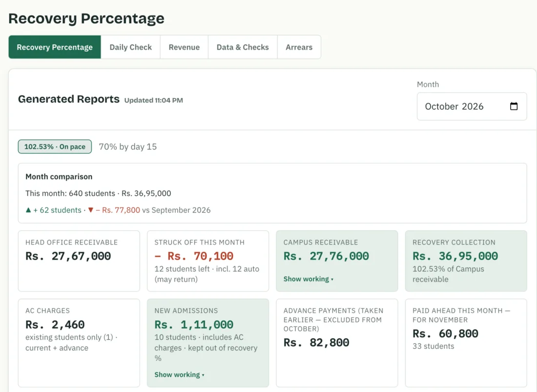Expand Show working under New Admissions

179,375
